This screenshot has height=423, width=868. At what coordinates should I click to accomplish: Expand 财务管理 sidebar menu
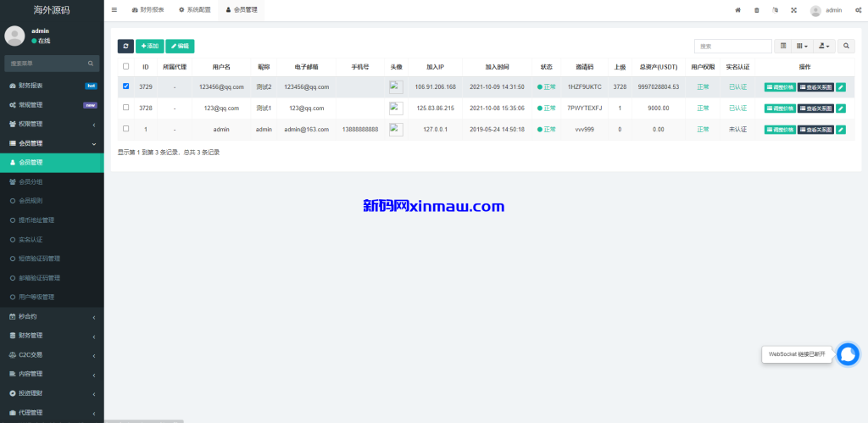[x=52, y=336]
